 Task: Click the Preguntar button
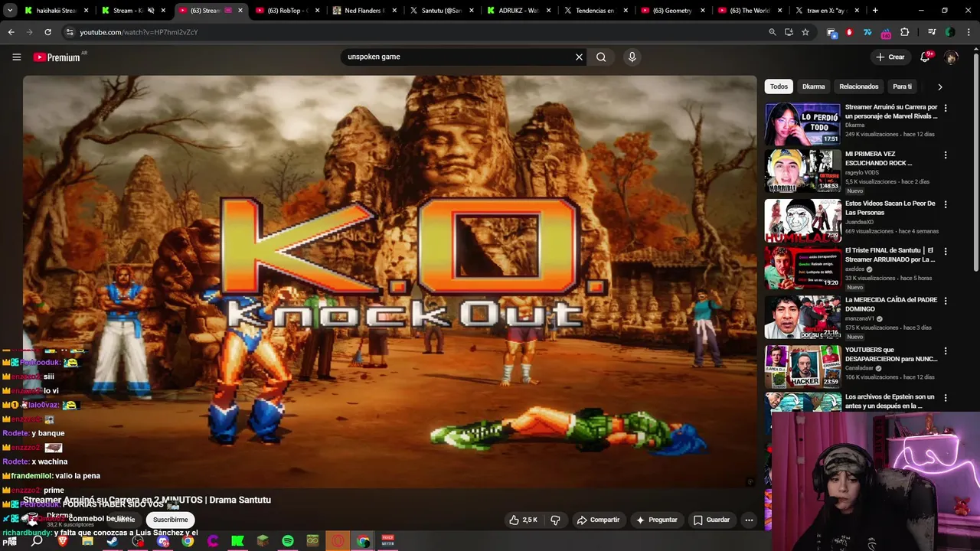656,520
